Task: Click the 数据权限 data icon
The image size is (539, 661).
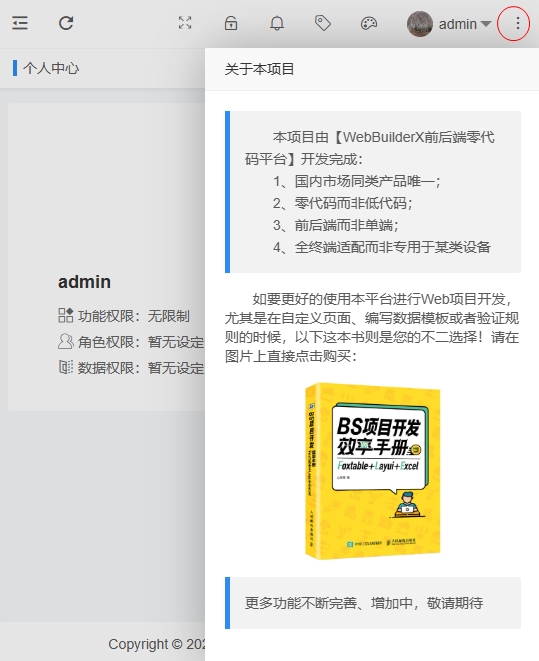Action: pos(66,367)
